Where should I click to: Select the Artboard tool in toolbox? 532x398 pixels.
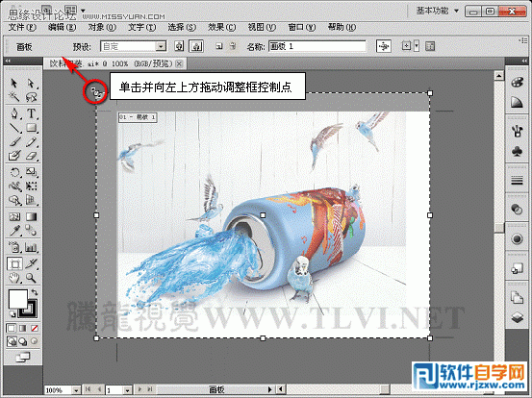[x=14, y=263]
